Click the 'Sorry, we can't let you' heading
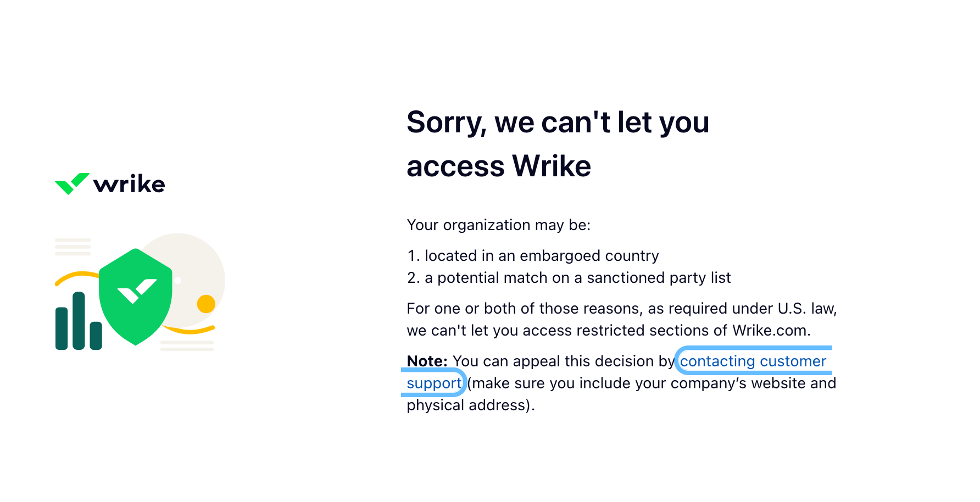The height and width of the screenshot is (502, 980). (x=558, y=122)
